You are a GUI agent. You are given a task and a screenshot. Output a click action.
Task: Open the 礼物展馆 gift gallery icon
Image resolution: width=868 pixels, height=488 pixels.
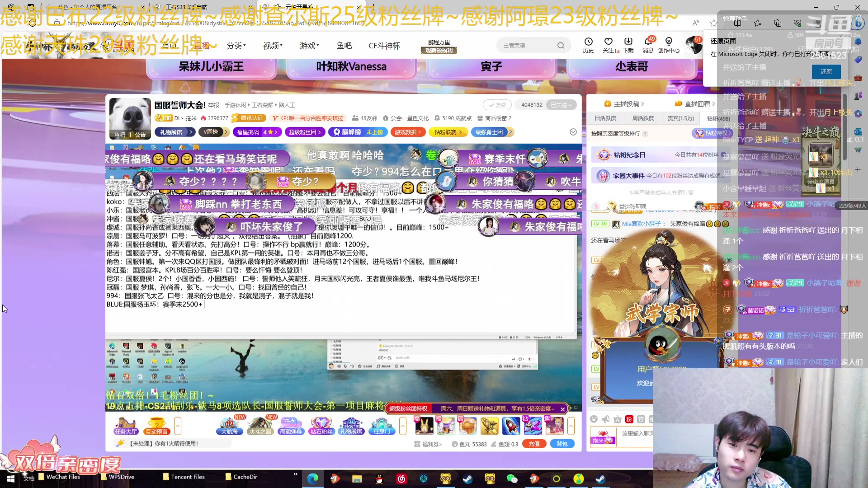coord(351,425)
